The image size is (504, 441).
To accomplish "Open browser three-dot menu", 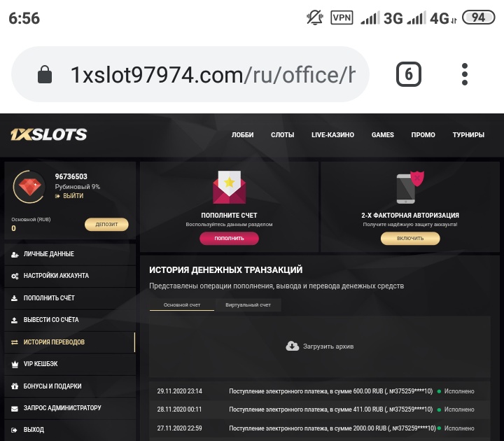I will (465, 74).
